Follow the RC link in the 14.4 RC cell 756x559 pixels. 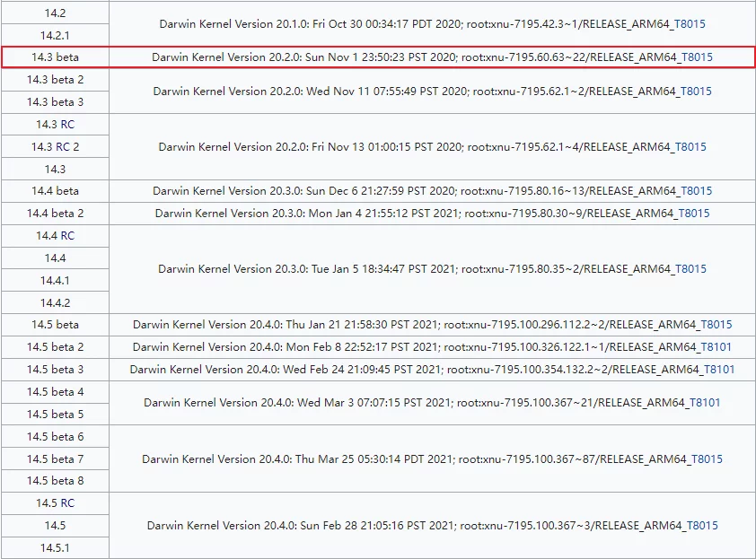pyautogui.click(x=67, y=236)
